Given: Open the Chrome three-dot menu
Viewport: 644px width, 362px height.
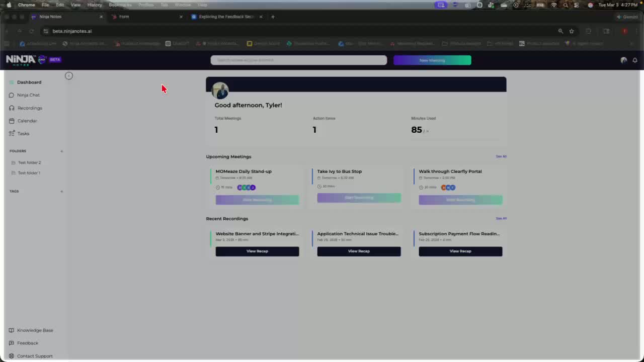Looking at the screenshot, I should pos(636,31).
